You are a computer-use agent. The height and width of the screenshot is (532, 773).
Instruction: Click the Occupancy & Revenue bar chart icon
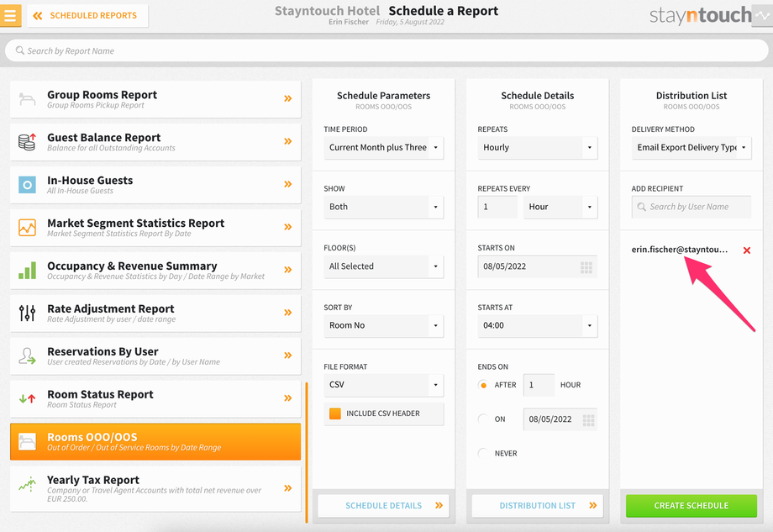[x=27, y=270]
